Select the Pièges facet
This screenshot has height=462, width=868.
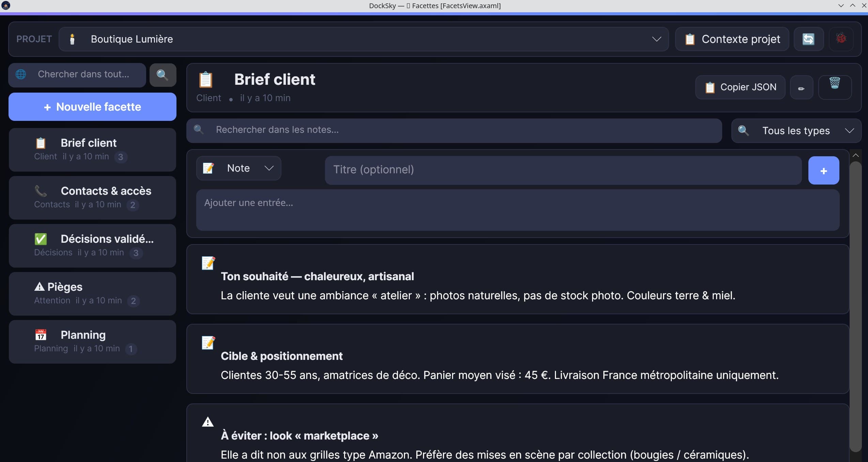92,294
